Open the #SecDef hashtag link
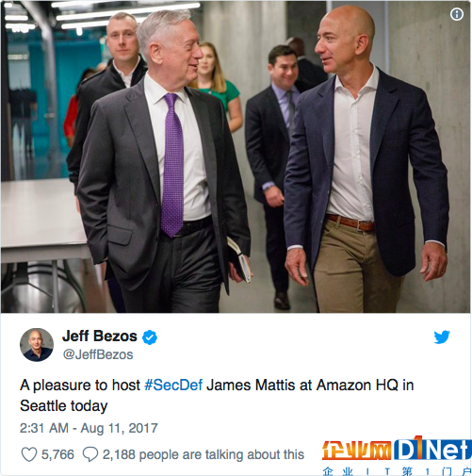Image resolution: width=472 pixels, height=476 pixels. (173, 385)
